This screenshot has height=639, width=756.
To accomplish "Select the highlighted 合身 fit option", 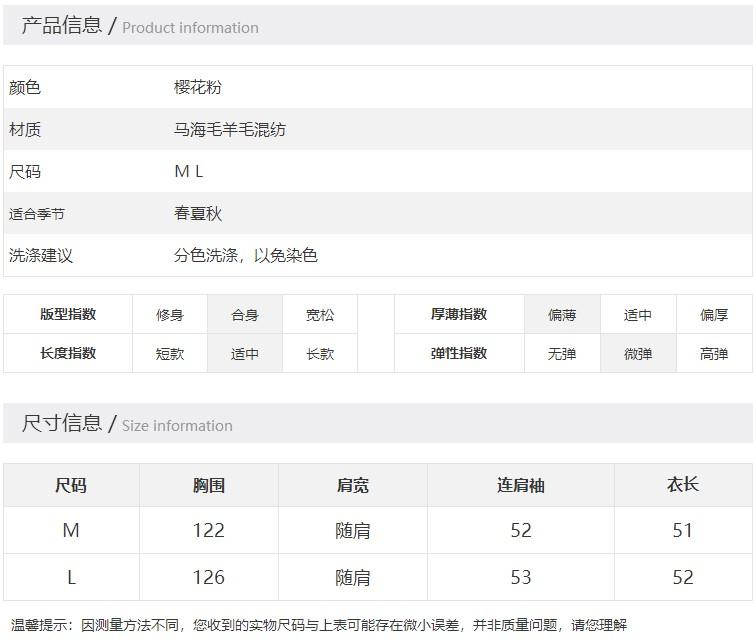I will (x=245, y=315).
